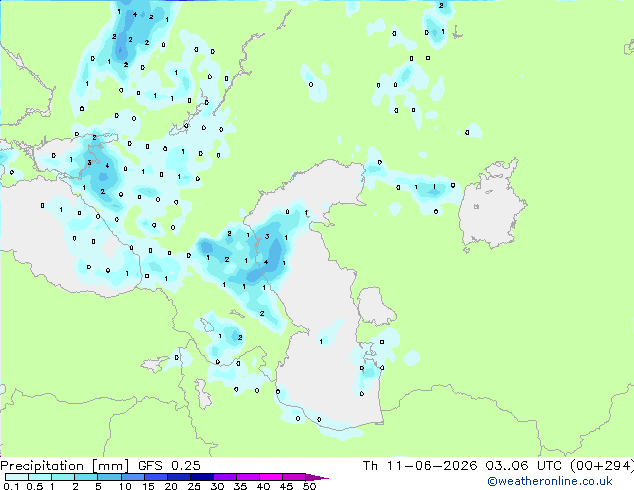Screen dimensions: 634x490
Task: Click the "0.1" legend scale label
Action: pos(11,486)
